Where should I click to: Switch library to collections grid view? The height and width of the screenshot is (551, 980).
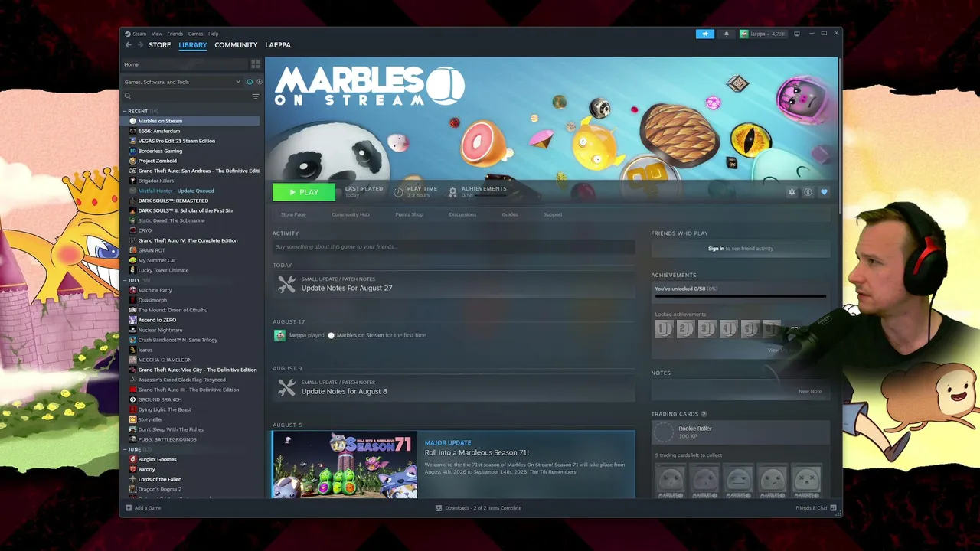point(256,64)
